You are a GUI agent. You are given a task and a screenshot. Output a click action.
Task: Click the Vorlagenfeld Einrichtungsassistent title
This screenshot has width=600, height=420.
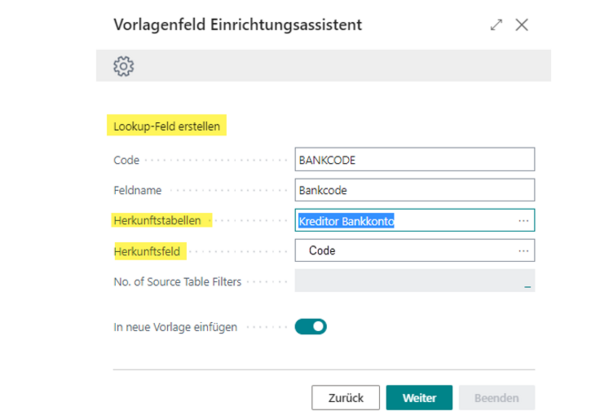point(238,24)
